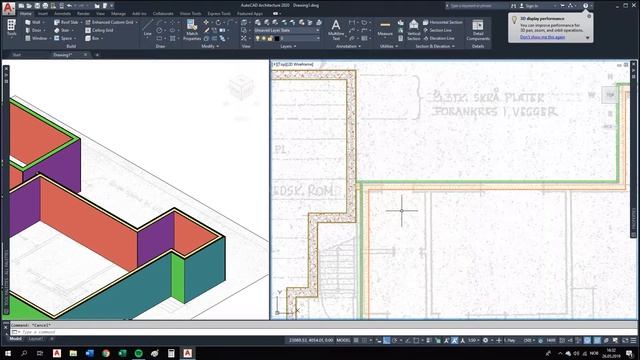Click the Rectangle tool in Draw panel

point(159,38)
